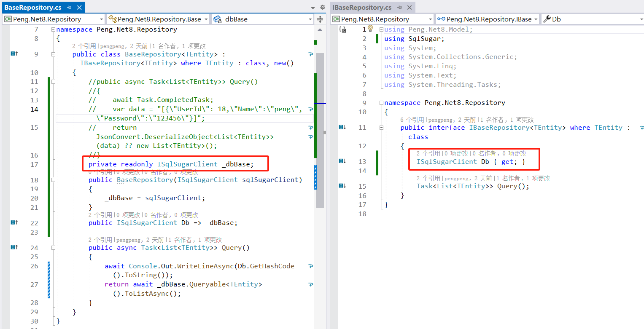Open '2 个引用' CodeLens above the Db property line 22
The width and height of the screenshot is (644, 329).
pos(100,215)
